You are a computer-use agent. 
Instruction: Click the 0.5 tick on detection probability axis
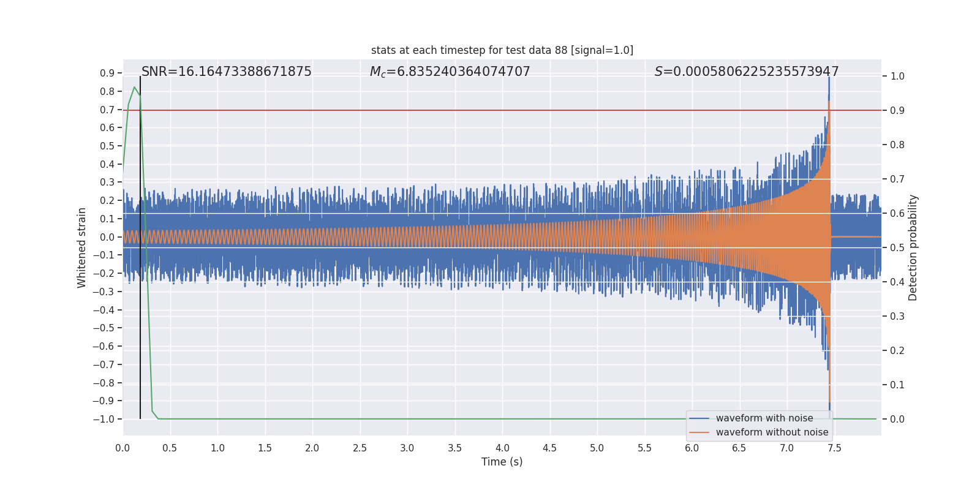point(897,248)
